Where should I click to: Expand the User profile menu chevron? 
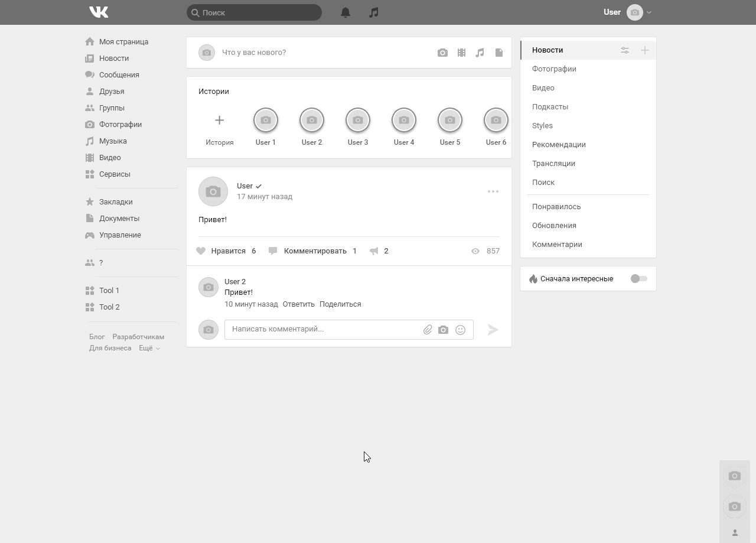tap(649, 12)
